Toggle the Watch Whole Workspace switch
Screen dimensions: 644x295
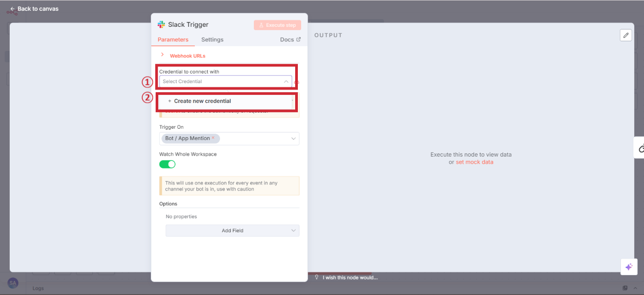click(167, 164)
